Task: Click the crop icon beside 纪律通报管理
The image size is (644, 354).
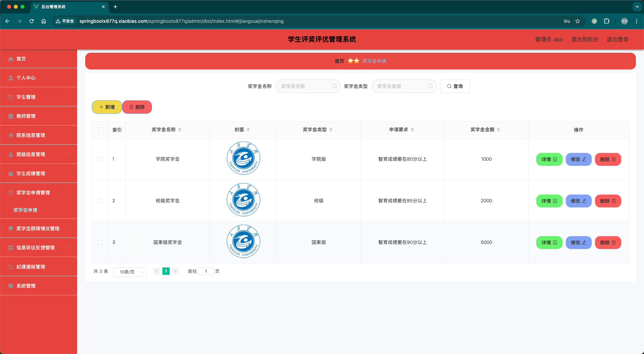Action: [x=11, y=267]
